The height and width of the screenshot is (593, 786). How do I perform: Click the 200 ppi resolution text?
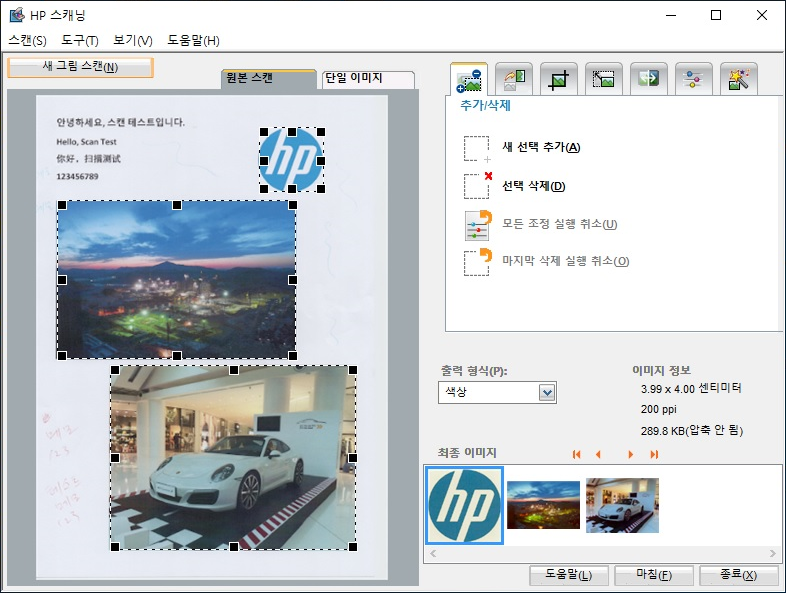(x=658, y=409)
